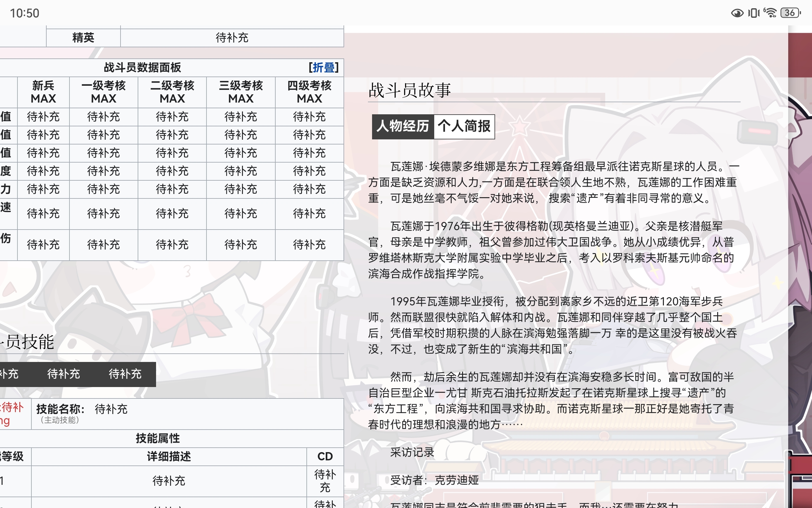Screen dimensions: 812x508
Task: Select the last 待补充 skill tab
Action: [125, 374]
